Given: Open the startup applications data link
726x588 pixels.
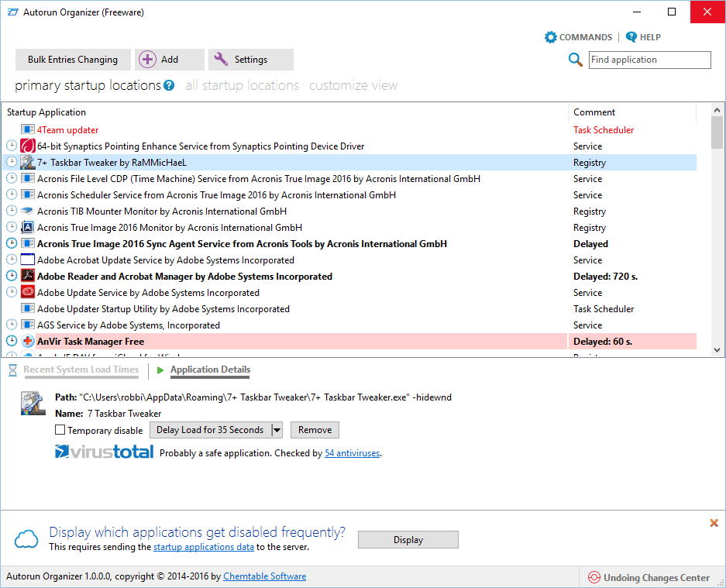Looking at the screenshot, I should pos(204,547).
